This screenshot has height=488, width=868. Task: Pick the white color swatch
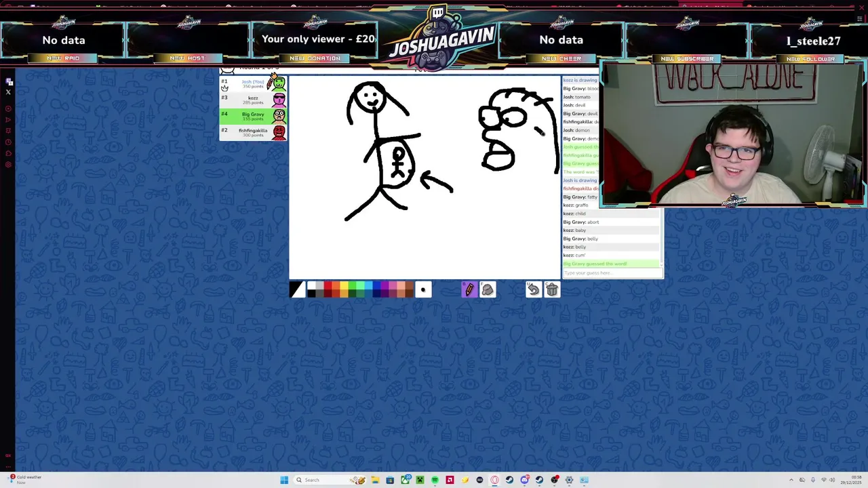(311, 285)
